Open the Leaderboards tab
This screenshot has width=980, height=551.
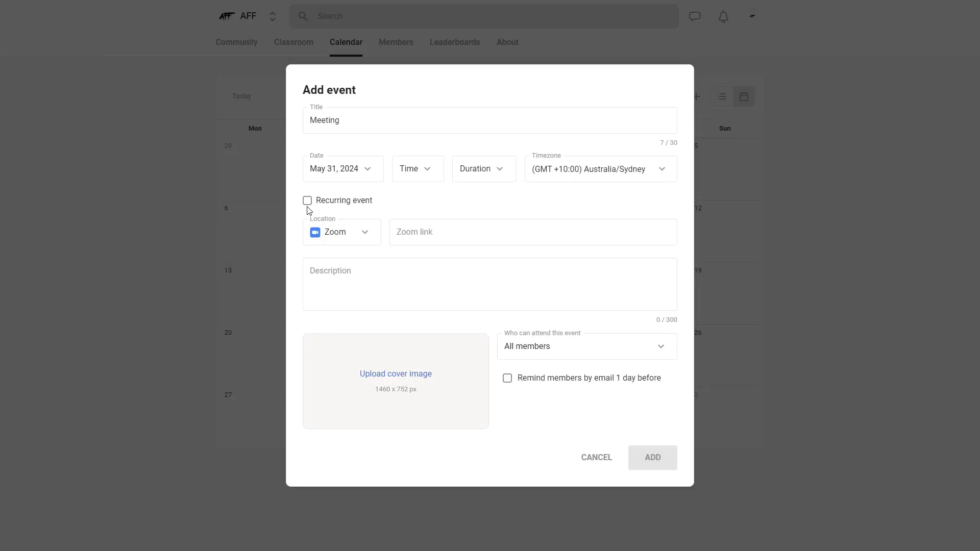pyautogui.click(x=455, y=42)
